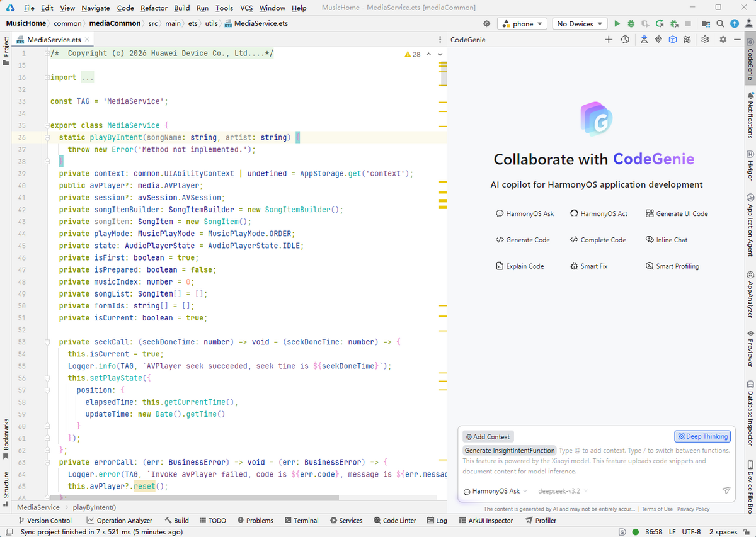The width and height of the screenshot is (756, 537).
Task: Click the Search Everywhere magnifier icon
Action: (721, 24)
